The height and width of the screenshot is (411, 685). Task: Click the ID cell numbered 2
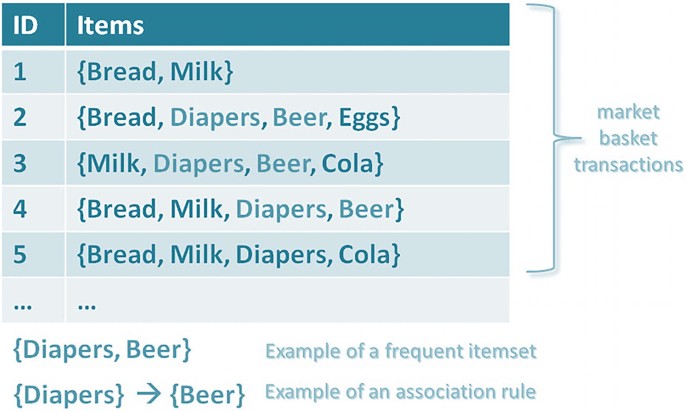[22, 117]
